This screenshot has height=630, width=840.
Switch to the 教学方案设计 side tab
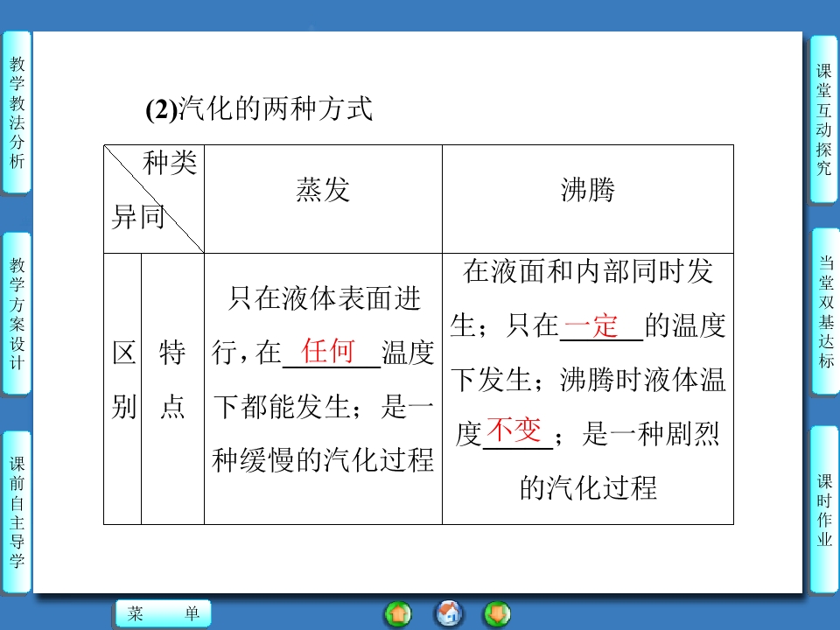point(17,312)
